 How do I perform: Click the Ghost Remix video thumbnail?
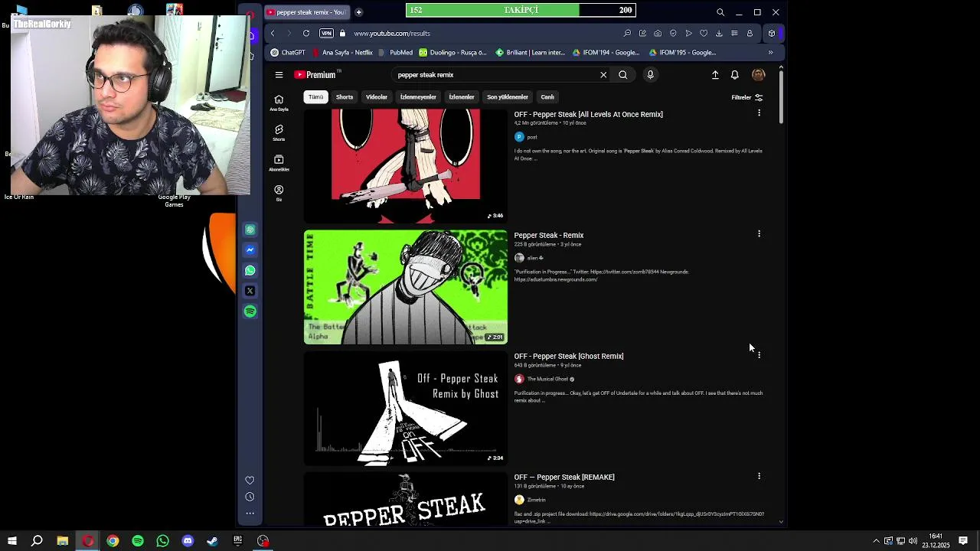click(406, 408)
